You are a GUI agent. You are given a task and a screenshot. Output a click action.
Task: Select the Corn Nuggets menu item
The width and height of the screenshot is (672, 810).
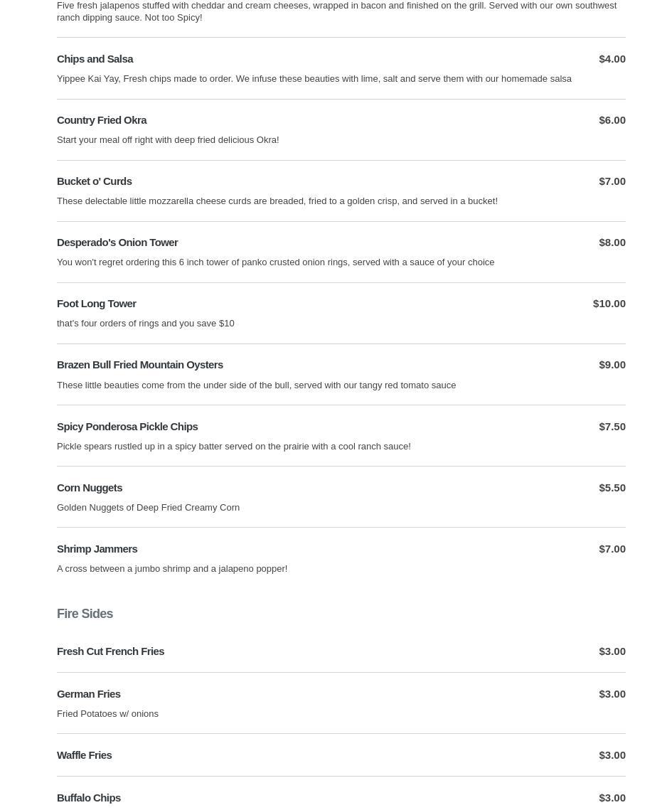coord(90,488)
